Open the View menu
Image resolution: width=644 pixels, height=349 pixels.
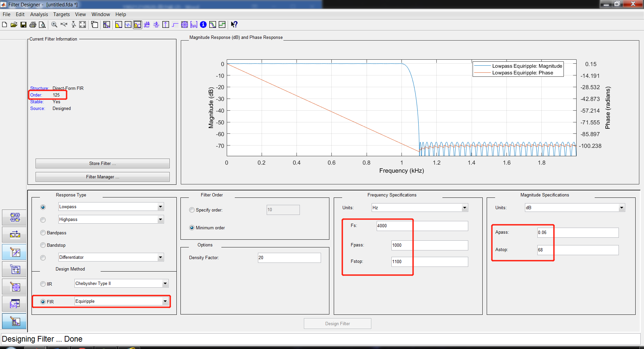[x=80, y=14]
